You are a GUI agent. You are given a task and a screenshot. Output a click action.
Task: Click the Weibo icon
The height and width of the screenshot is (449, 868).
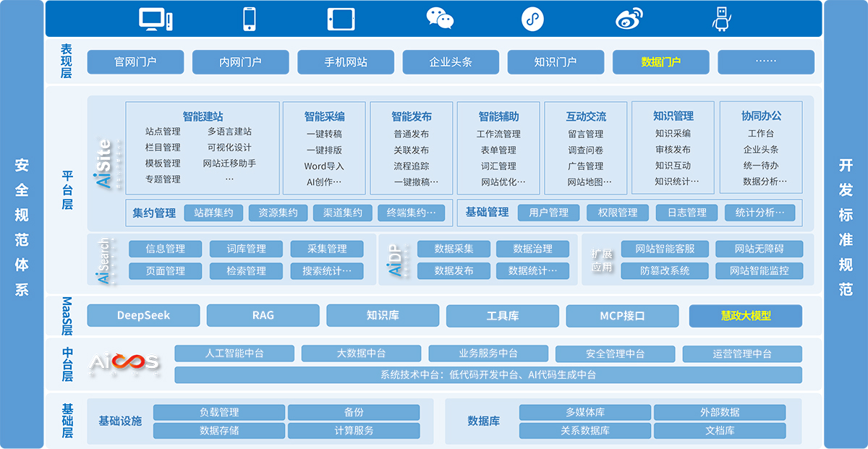coord(629,20)
